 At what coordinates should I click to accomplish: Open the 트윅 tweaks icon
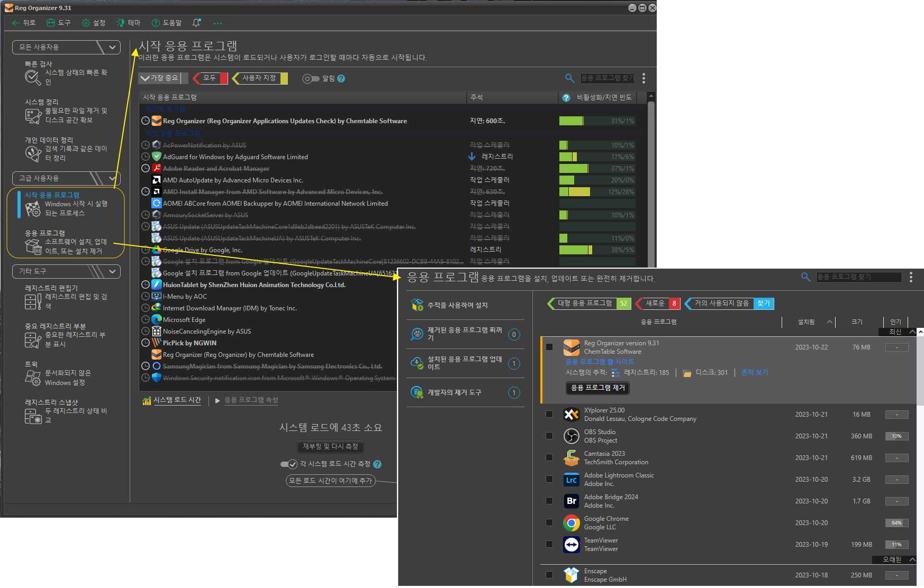(33, 378)
